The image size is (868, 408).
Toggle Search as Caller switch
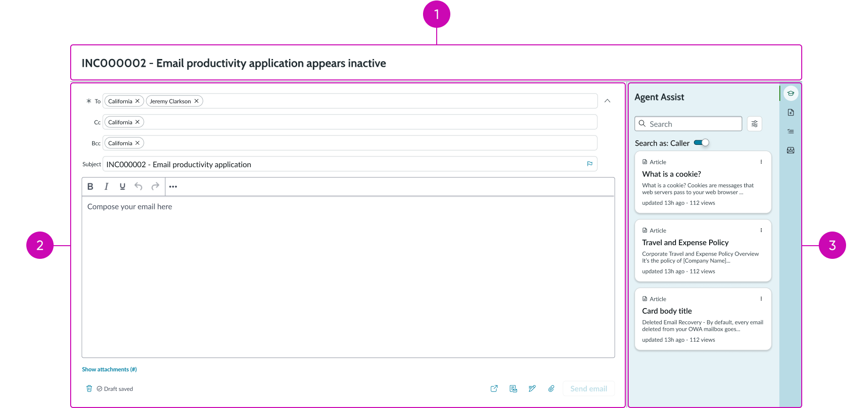tap(701, 143)
